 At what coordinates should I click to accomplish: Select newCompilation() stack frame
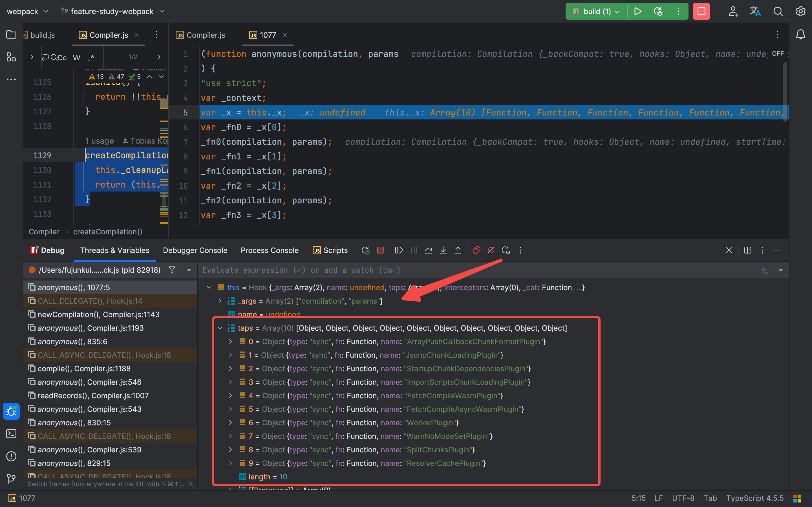pos(98,315)
